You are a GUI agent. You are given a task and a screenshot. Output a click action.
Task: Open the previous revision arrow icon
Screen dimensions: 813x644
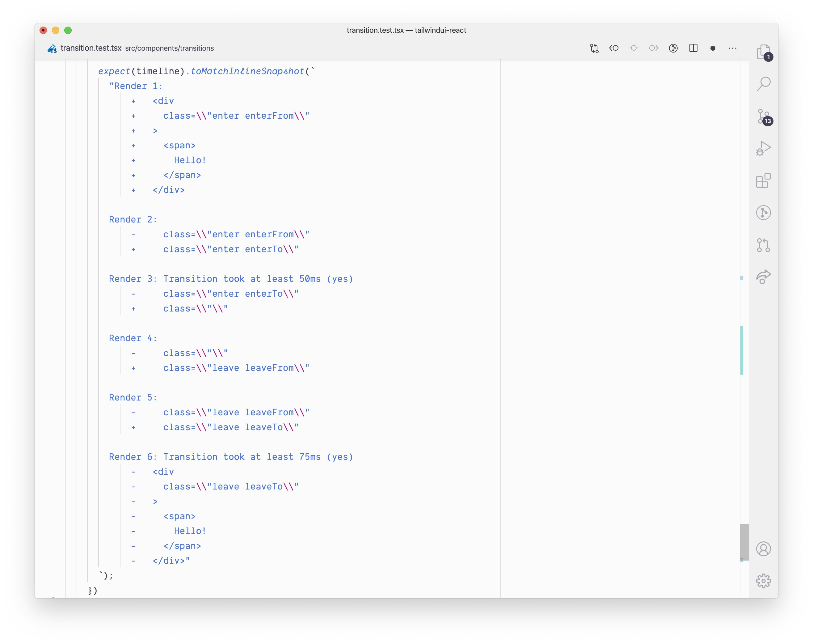614,48
